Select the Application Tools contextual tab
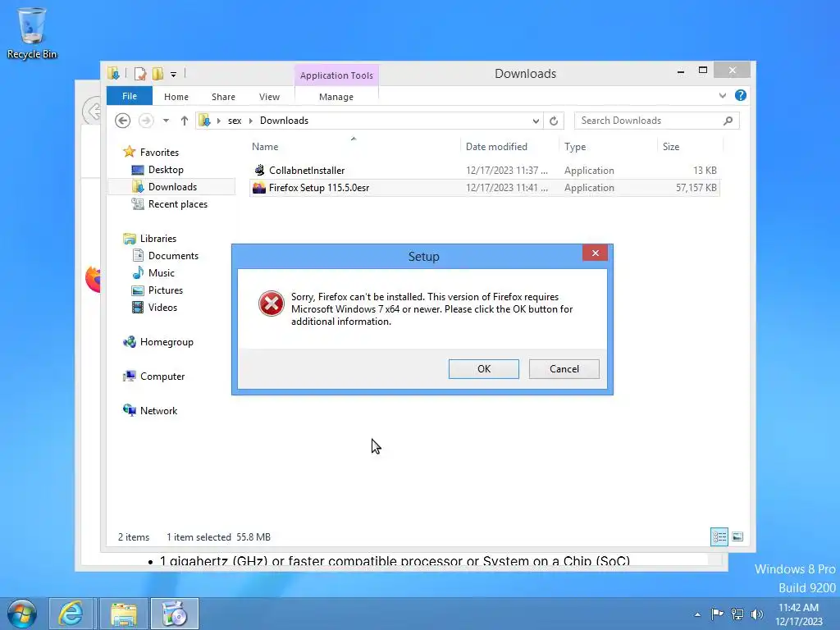Screen dimensions: 840x630 pos(336,75)
